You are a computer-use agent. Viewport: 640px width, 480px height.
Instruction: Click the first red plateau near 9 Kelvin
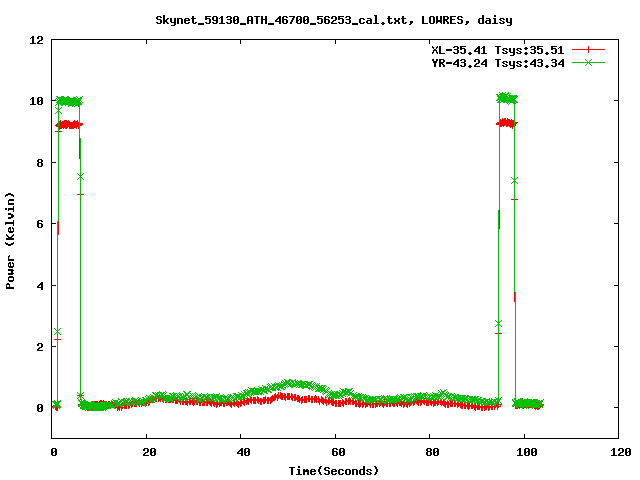coord(69,125)
